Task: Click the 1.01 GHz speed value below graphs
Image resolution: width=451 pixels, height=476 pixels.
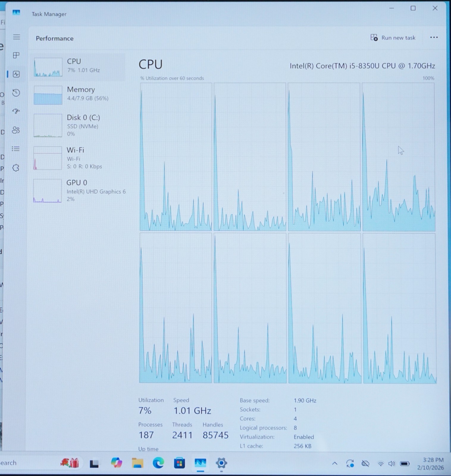Action: click(192, 411)
